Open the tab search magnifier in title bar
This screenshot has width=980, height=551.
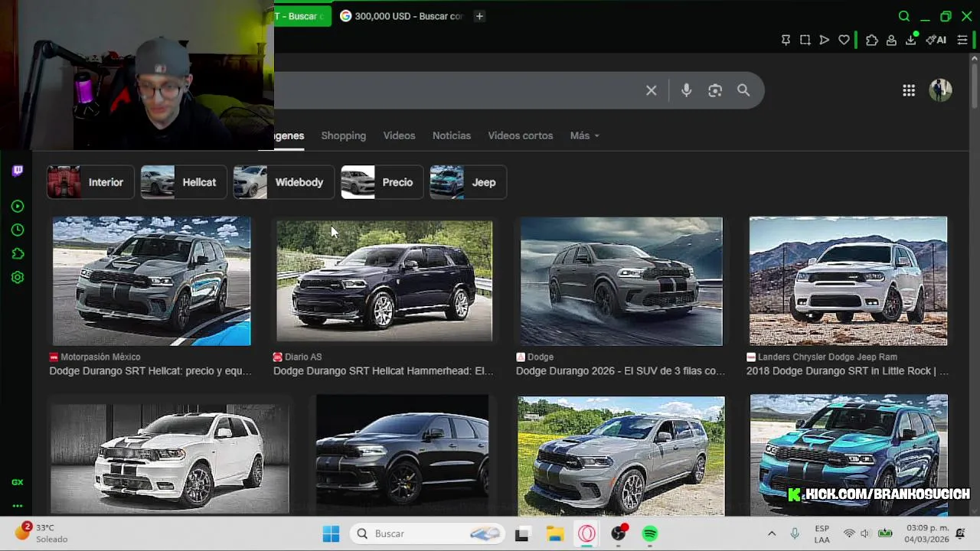(904, 16)
